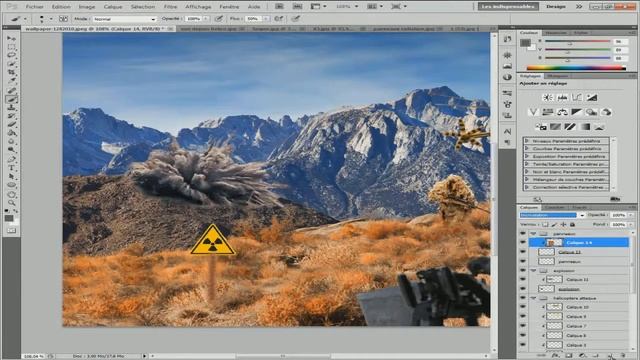This screenshot has height=360, width=640.
Task: Open the Filtre menu
Action: [170, 7]
